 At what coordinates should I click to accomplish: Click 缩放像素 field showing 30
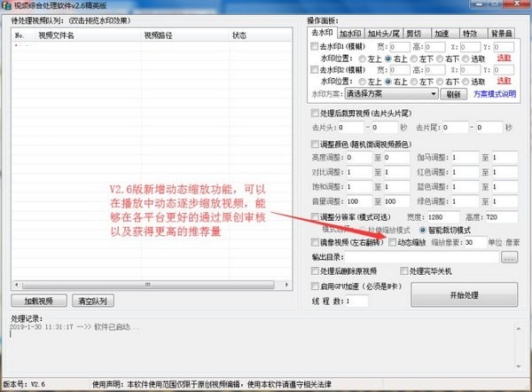475,242
